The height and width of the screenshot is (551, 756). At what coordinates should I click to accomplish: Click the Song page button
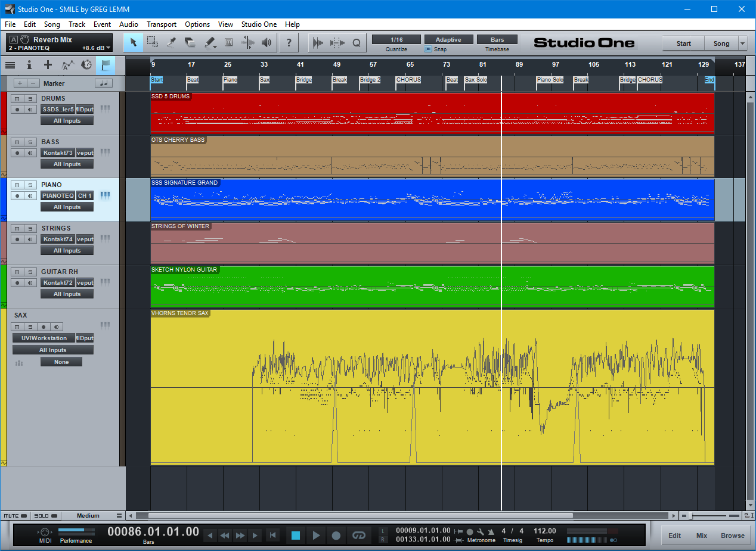721,43
